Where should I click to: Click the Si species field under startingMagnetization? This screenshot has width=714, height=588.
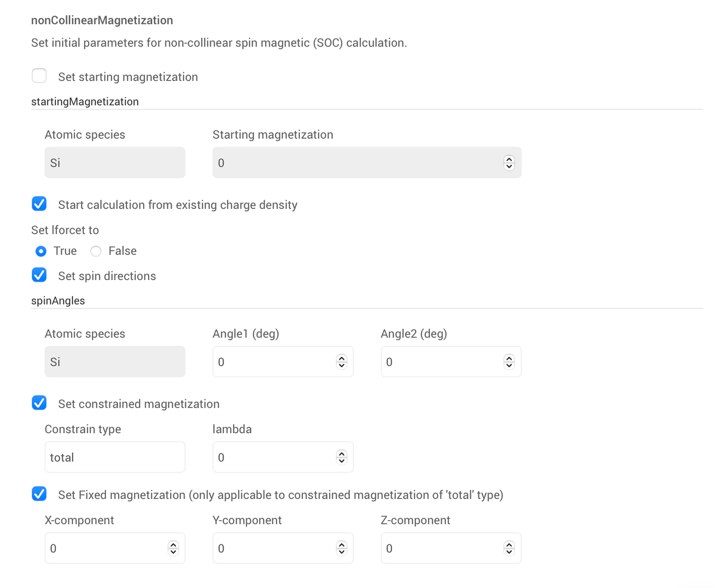(x=115, y=162)
